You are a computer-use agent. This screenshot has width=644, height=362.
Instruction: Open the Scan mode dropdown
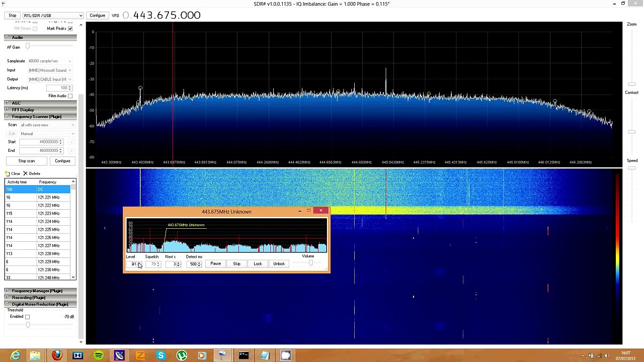[x=47, y=125]
